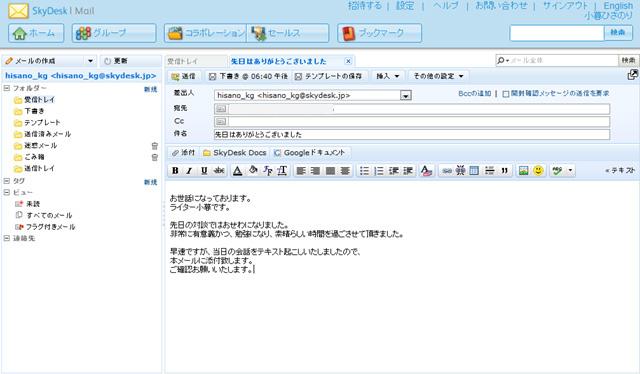The width and height of the screenshot is (640, 374).
Task: Collapse the フォルダー section
Action: 7,88
